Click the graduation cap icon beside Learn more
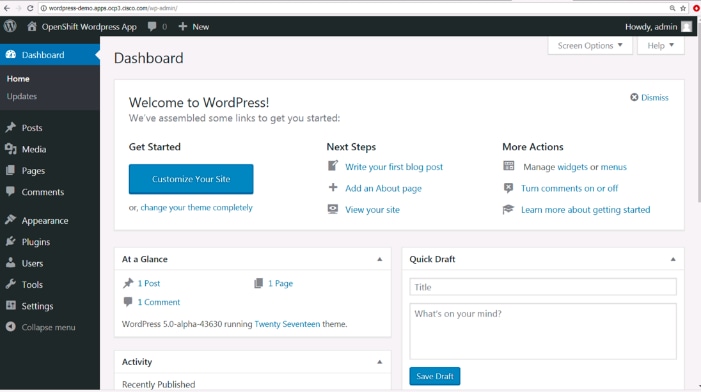The width and height of the screenshot is (701, 392). click(508, 209)
